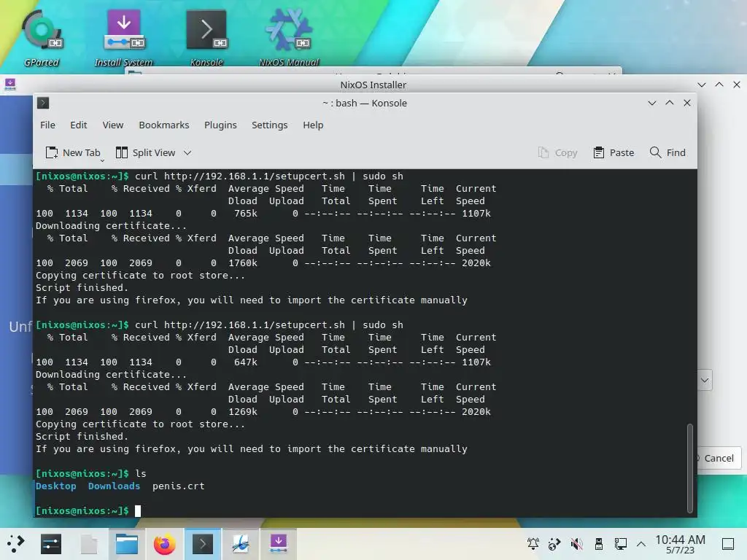Click the Konsole window terminal icon in titlebar
This screenshot has width=747, height=560.
tap(43, 103)
